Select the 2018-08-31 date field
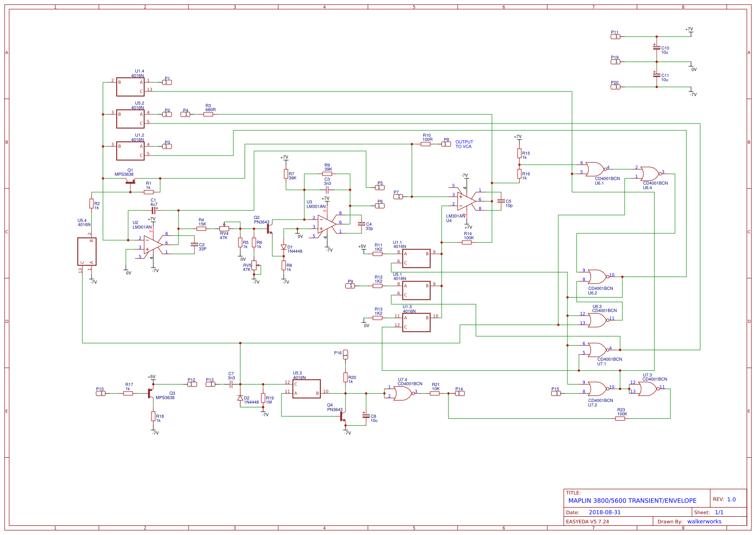 click(x=605, y=513)
